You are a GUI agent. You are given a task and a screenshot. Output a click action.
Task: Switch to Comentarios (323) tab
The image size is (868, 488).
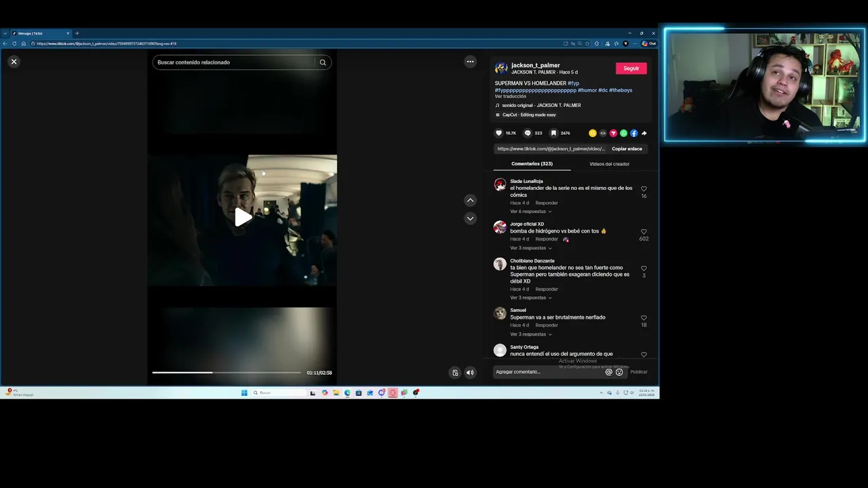pyautogui.click(x=532, y=164)
